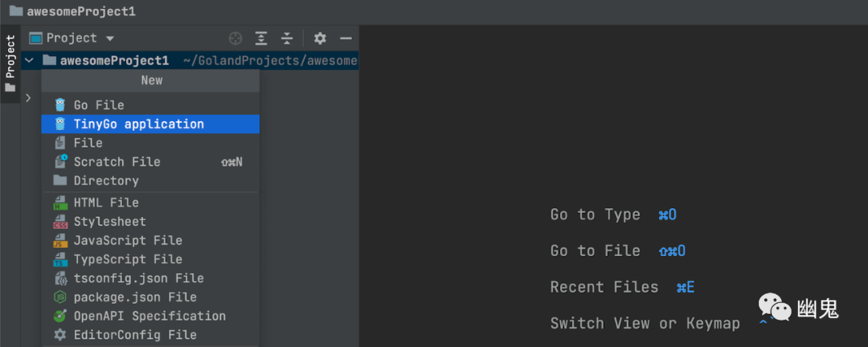The width and height of the screenshot is (868, 347).
Task: Pick tsconfig.json File in the New menu
Action: click(138, 278)
